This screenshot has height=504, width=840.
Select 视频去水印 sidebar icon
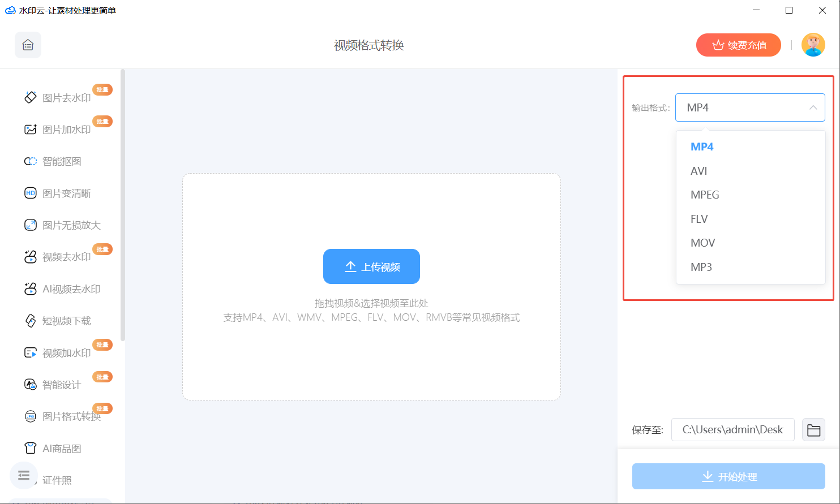pos(31,257)
